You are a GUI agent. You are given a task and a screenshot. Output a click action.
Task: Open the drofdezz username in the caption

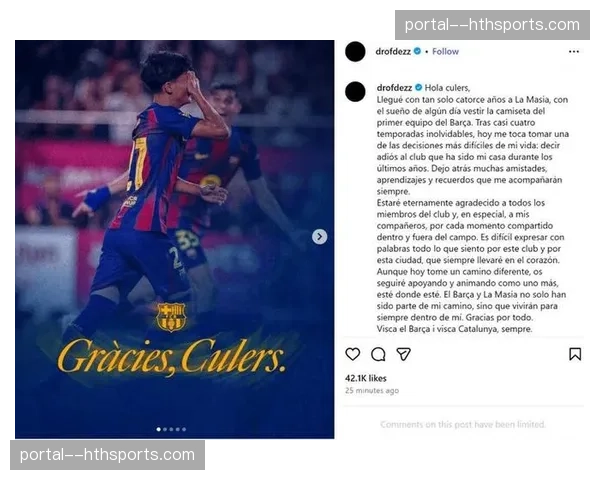(x=394, y=88)
